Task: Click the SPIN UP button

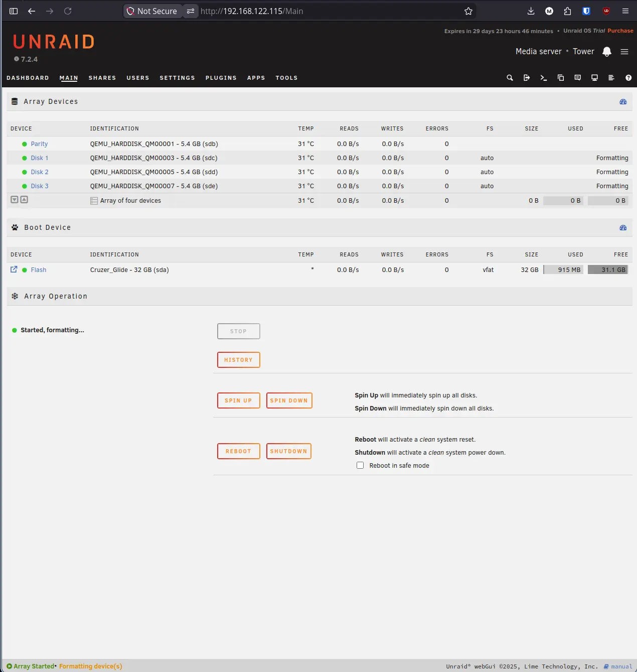Action: click(239, 400)
